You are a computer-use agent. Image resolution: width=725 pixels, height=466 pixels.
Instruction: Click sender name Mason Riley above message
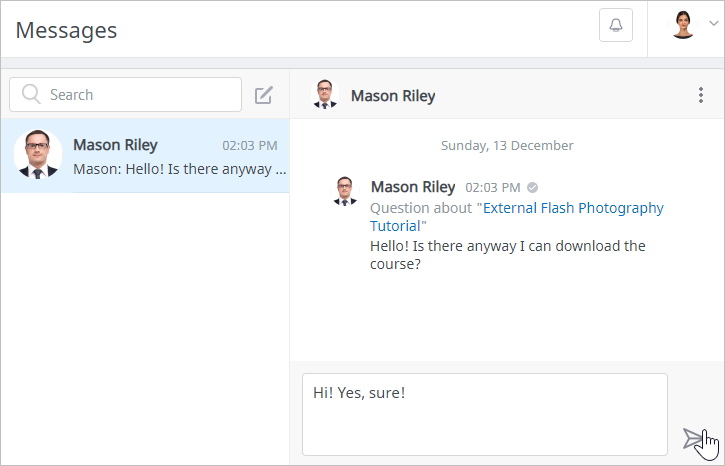pyautogui.click(x=413, y=187)
